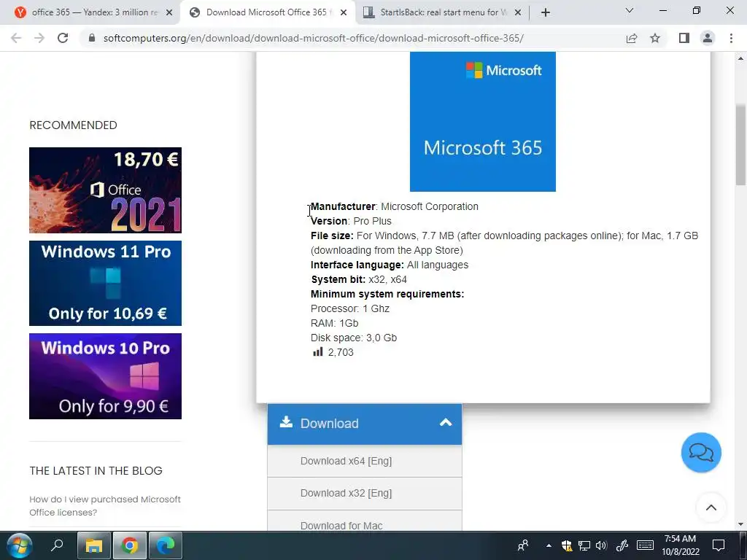Open the Chrome profile avatar menu
This screenshot has height=560, width=747.
[708, 38]
